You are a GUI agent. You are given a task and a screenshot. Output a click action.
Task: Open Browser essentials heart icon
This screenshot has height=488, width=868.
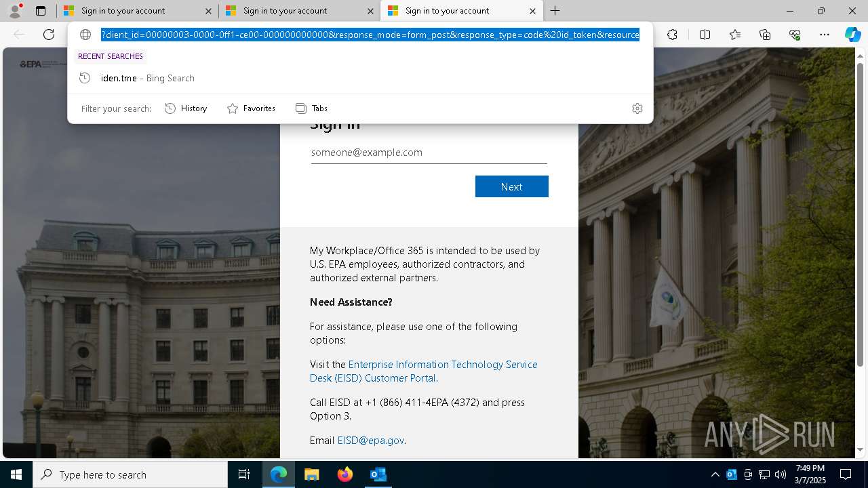point(795,35)
